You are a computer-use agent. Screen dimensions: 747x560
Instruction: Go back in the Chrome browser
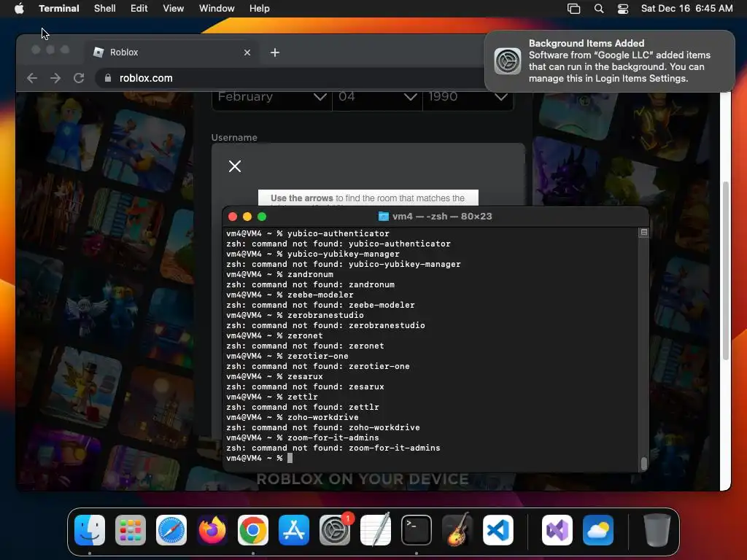(32, 78)
